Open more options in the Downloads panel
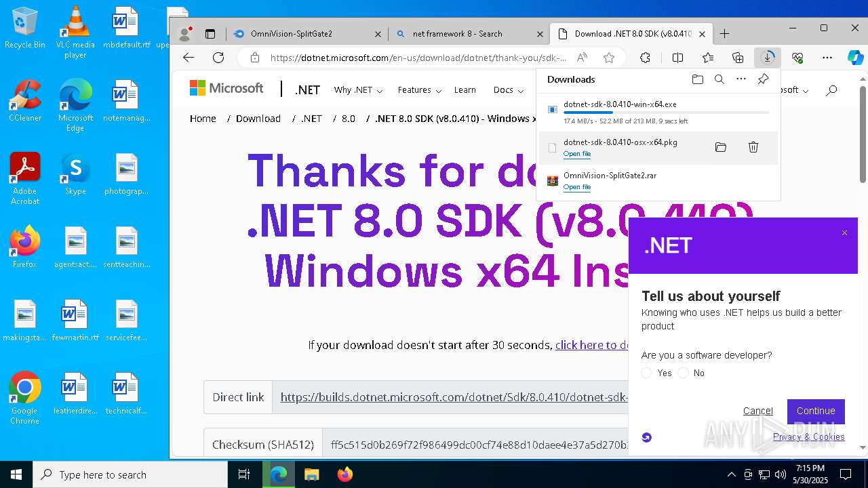The height and width of the screenshot is (488, 868). (741, 79)
